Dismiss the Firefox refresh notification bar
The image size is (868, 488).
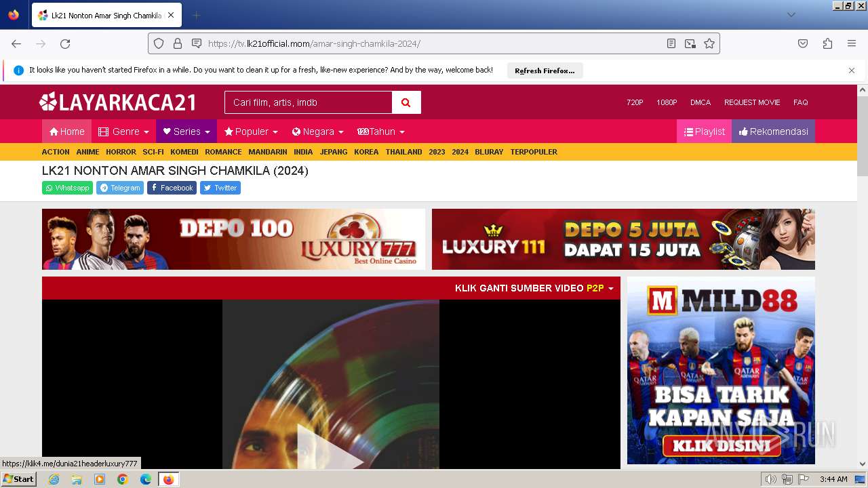point(852,70)
